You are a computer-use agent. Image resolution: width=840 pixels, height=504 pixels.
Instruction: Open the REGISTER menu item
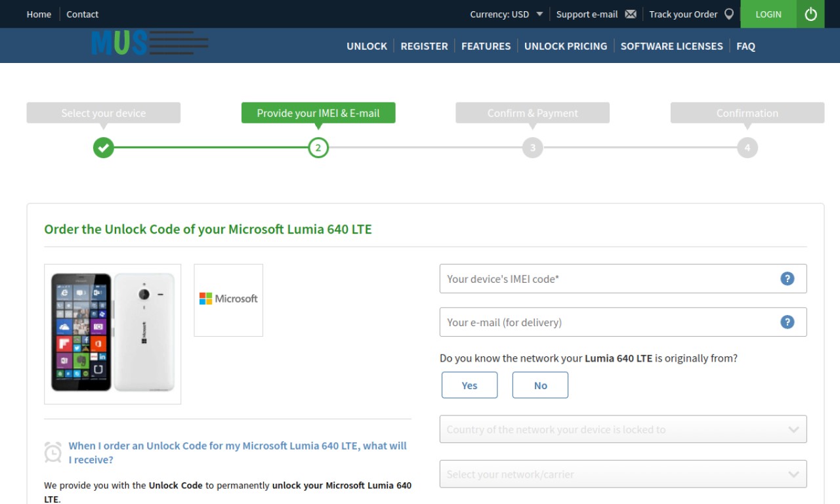point(424,46)
